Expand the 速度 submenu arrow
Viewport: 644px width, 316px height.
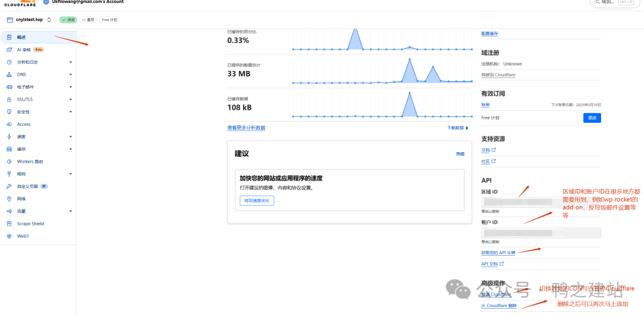pyautogui.click(x=70, y=137)
